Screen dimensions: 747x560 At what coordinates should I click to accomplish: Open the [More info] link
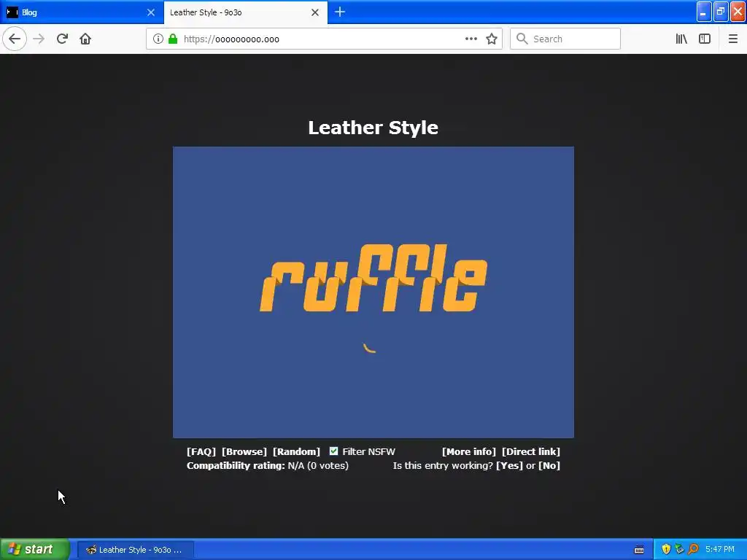469,451
